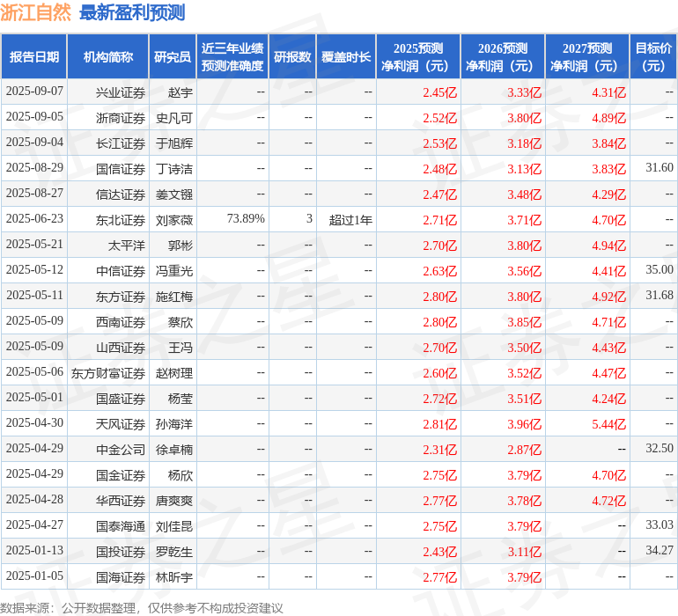This screenshot has height=616, width=678.
Task: Select the 东方财富证券 institution cell
Action: pyautogui.click(x=108, y=373)
